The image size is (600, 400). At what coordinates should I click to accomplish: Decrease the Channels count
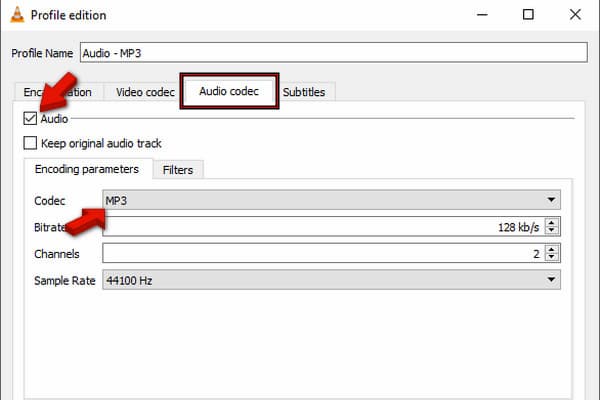[x=551, y=257]
